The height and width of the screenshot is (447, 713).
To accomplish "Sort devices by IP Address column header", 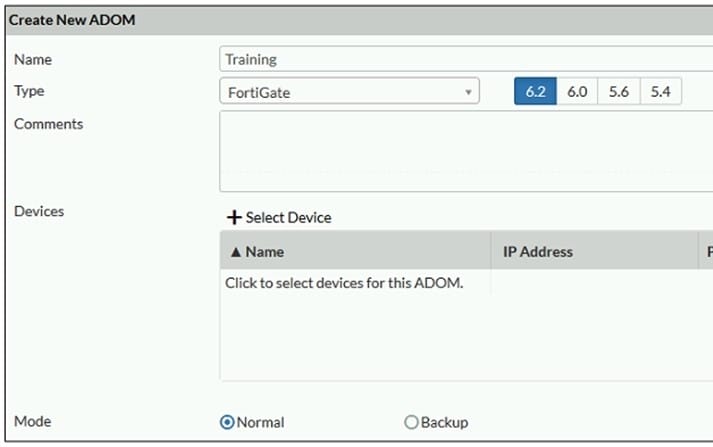I will point(538,252).
